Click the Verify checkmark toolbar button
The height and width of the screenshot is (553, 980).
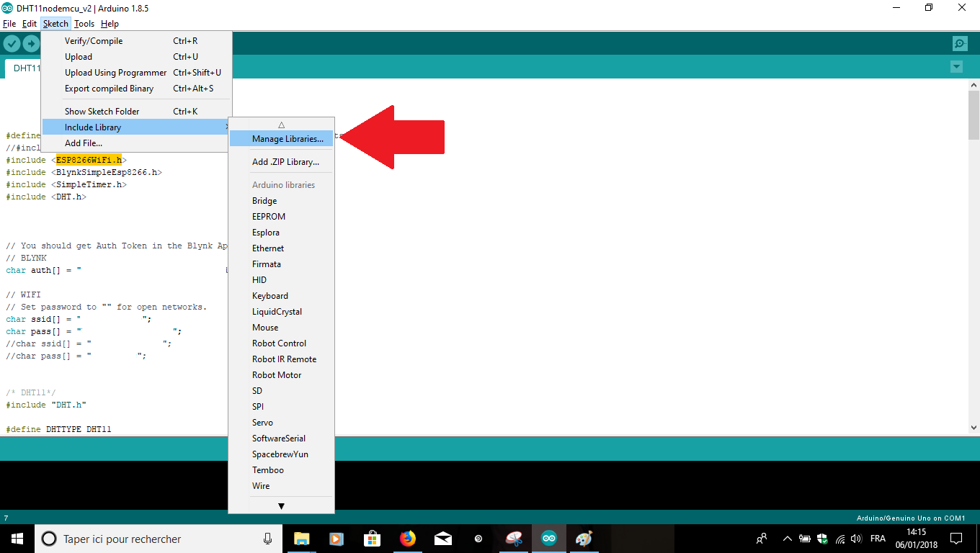12,44
